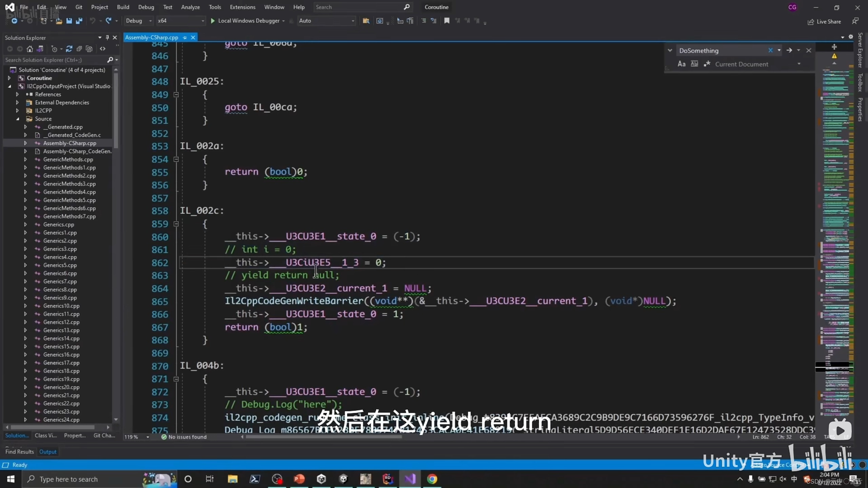This screenshot has height=488, width=868.
Task: Click the Live Share button
Action: click(824, 22)
